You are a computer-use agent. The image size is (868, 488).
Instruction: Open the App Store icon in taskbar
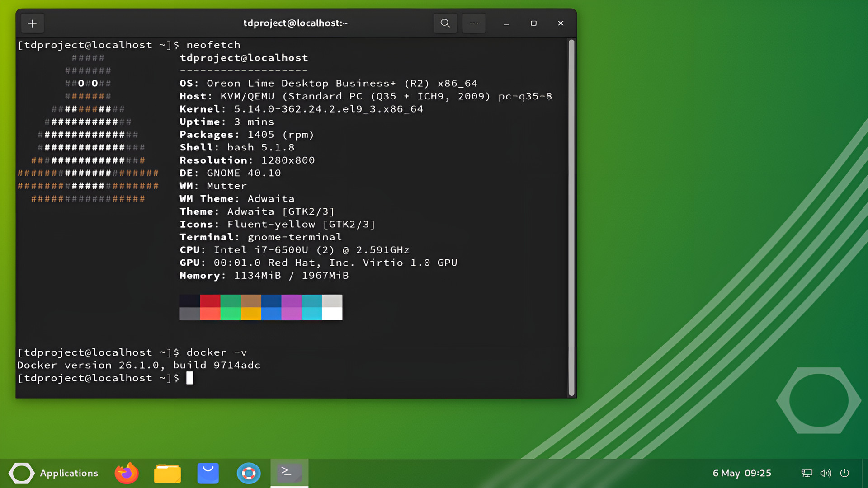(208, 473)
